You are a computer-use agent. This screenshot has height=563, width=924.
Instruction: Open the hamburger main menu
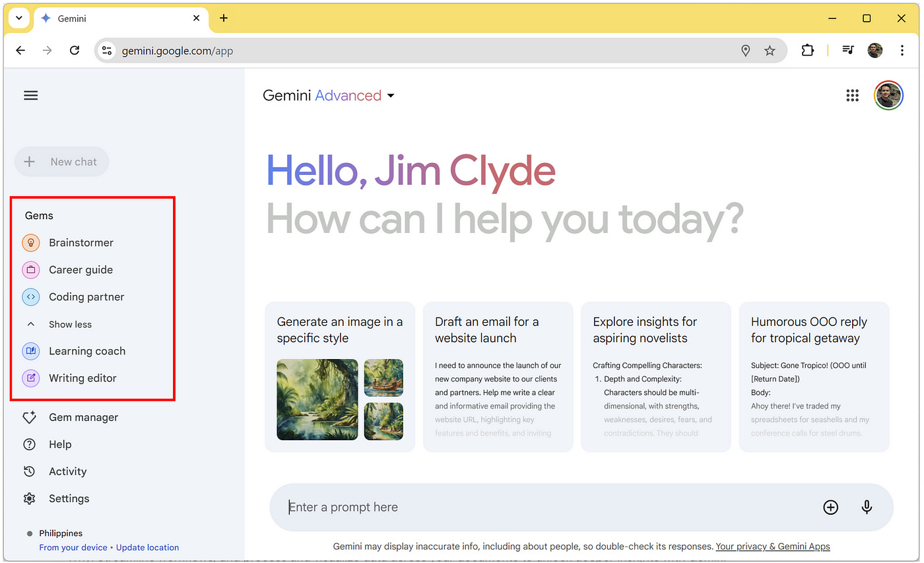tap(30, 96)
